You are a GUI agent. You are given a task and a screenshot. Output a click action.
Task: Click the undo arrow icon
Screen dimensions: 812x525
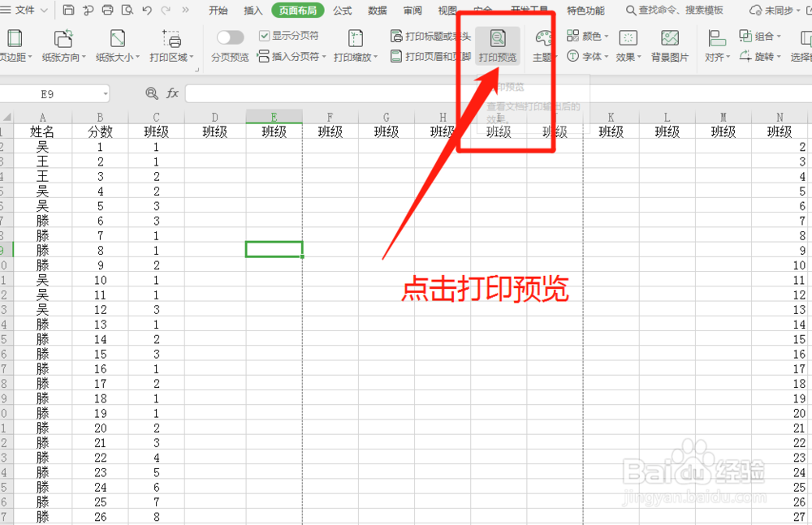click(x=147, y=10)
